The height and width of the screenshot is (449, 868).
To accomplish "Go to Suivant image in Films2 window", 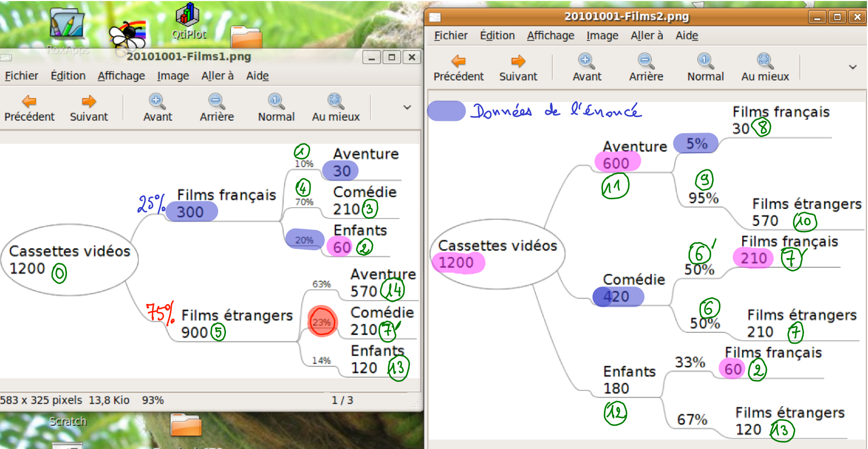I will click(518, 61).
